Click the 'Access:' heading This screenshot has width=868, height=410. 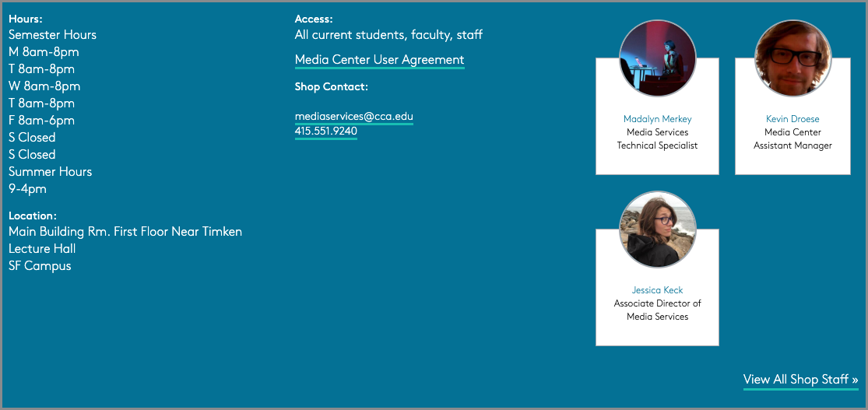pos(314,19)
